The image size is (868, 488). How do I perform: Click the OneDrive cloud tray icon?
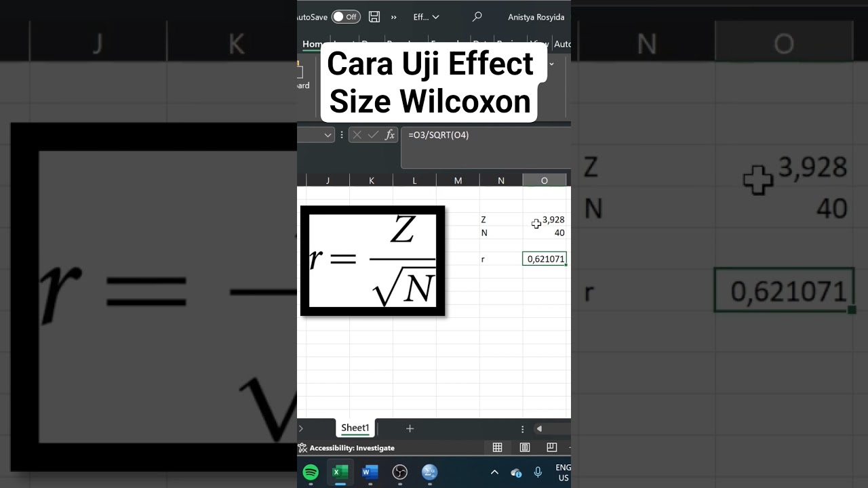click(x=516, y=472)
